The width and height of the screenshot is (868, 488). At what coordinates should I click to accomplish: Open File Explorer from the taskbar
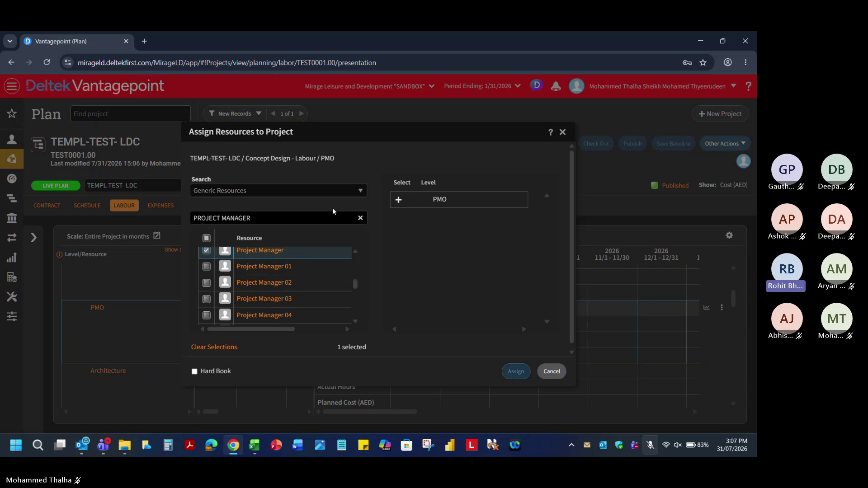pos(124,445)
